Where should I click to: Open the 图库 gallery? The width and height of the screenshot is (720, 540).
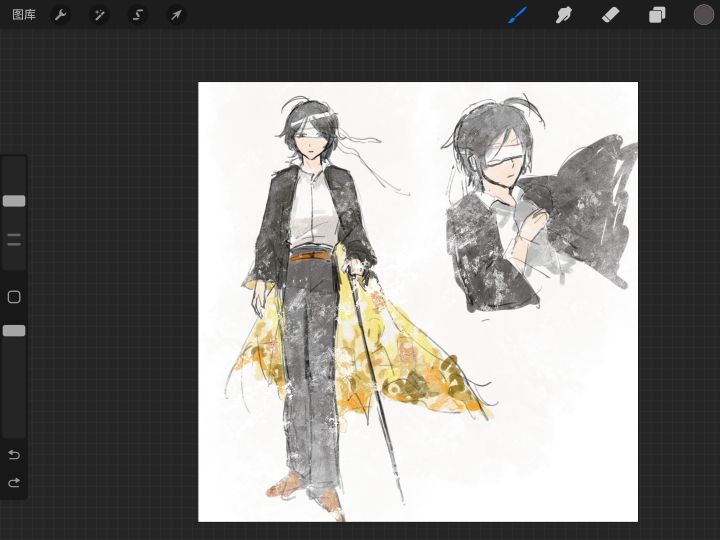click(x=24, y=15)
